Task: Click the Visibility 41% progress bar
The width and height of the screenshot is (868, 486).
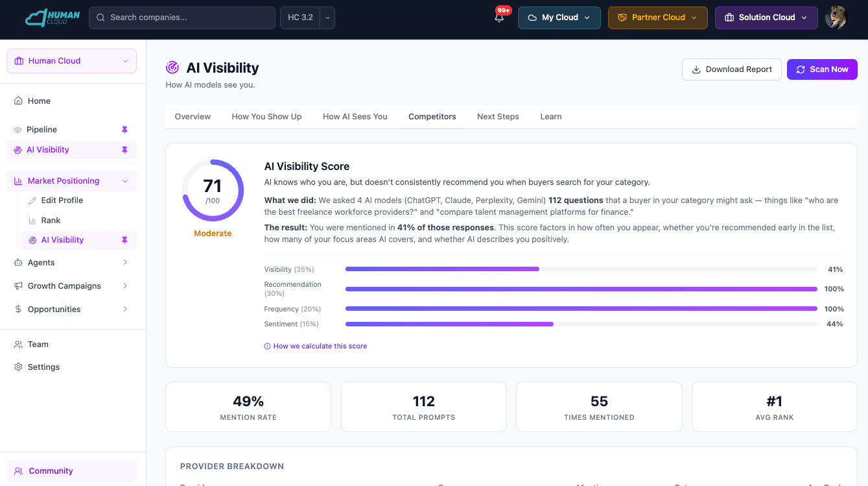Action: 581,269
